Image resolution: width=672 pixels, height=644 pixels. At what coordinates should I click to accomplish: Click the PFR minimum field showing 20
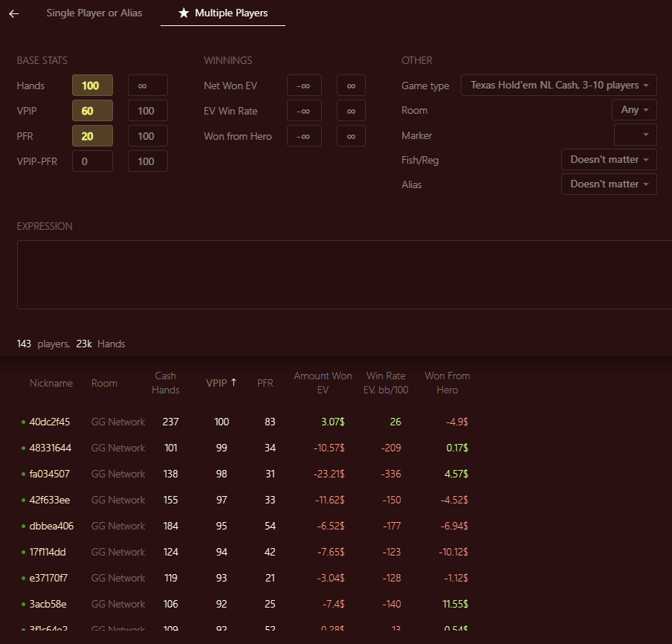point(92,136)
